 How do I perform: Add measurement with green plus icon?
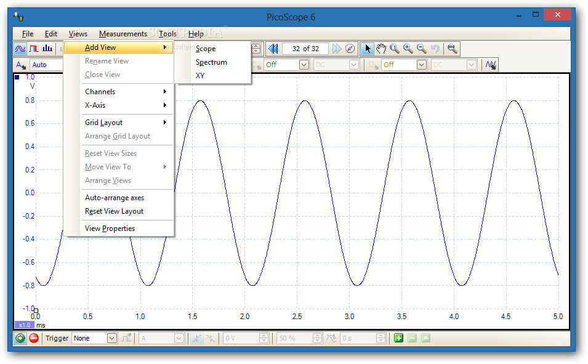tap(398, 339)
